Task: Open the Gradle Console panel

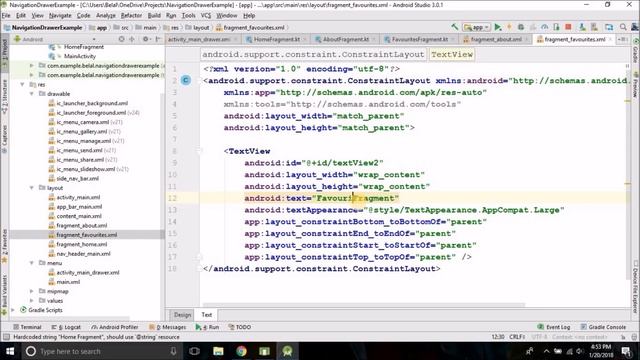Action: coord(603,327)
